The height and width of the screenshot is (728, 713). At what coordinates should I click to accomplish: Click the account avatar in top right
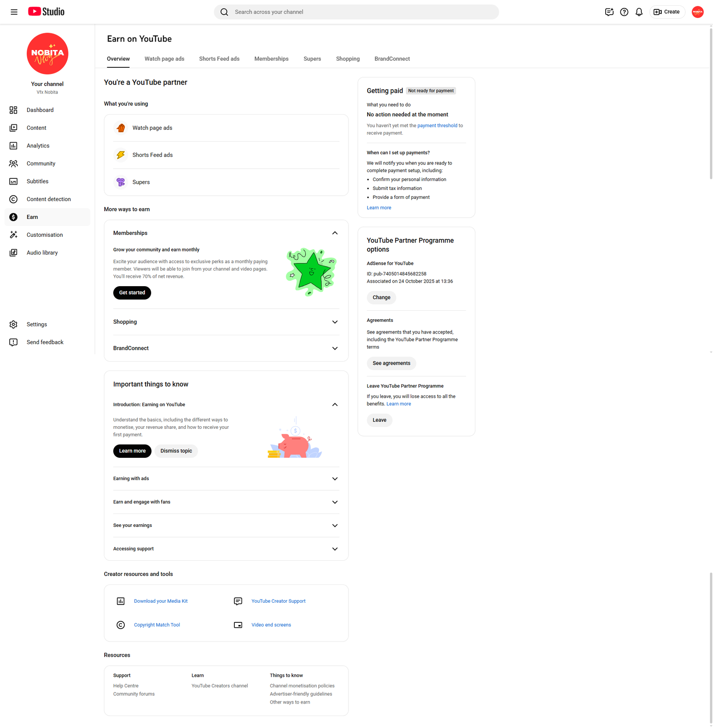pyautogui.click(x=697, y=12)
